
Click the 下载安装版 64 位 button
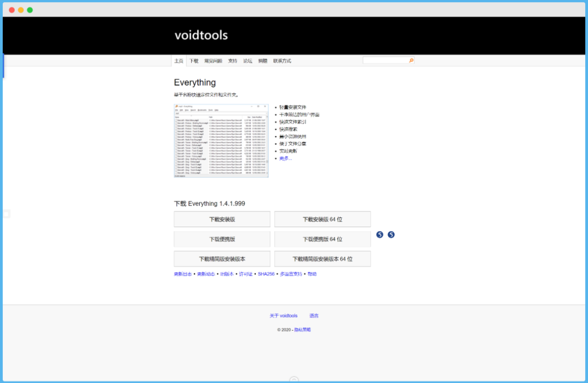click(x=322, y=219)
